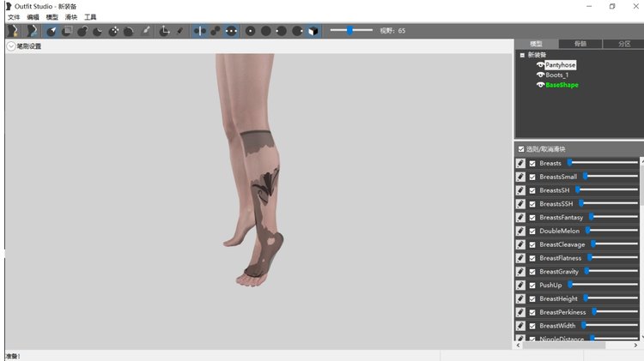Select the Move brush tool
The height and width of the screenshot is (361, 644).
point(113,31)
